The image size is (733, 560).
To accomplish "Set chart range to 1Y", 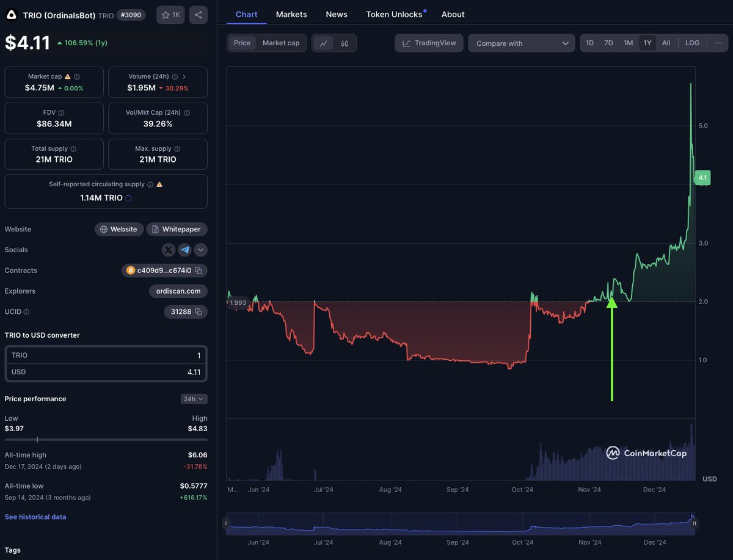I will click(x=647, y=43).
